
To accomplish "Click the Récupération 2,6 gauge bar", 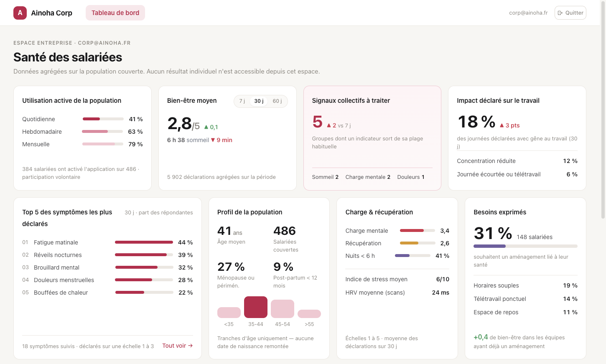I will tap(418, 243).
